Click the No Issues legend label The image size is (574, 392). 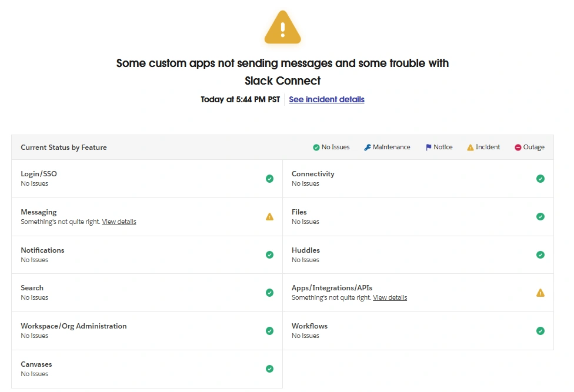click(x=335, y=147)
